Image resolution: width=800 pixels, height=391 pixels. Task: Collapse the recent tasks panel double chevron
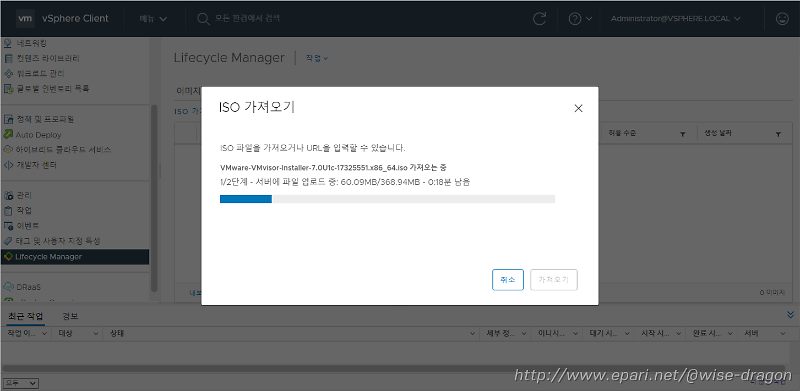coord(791,314)
